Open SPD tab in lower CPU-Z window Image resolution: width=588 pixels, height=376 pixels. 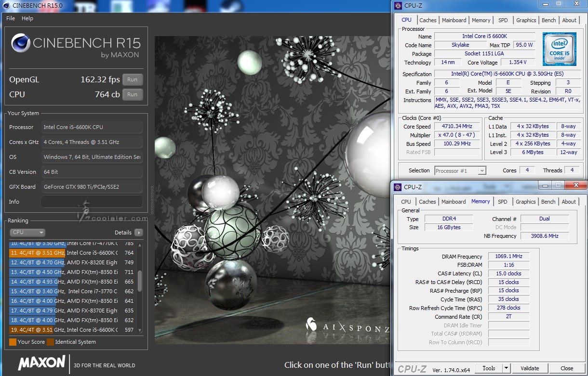click(x=502, y=202)
